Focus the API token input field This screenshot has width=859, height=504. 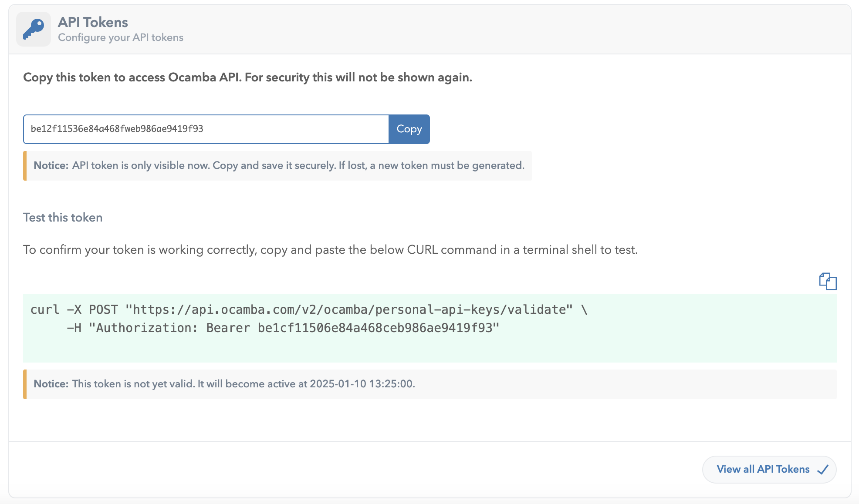click(x=206, y=129)
